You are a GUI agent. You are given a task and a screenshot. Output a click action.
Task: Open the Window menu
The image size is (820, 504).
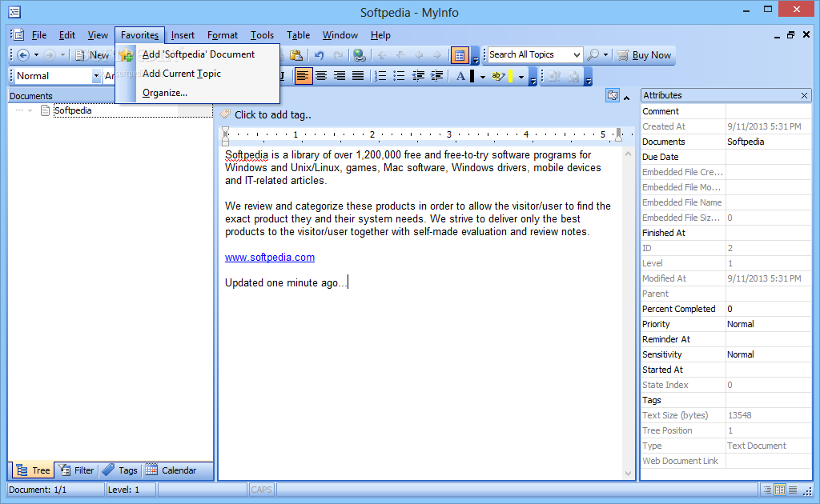[x=340, y=35]
